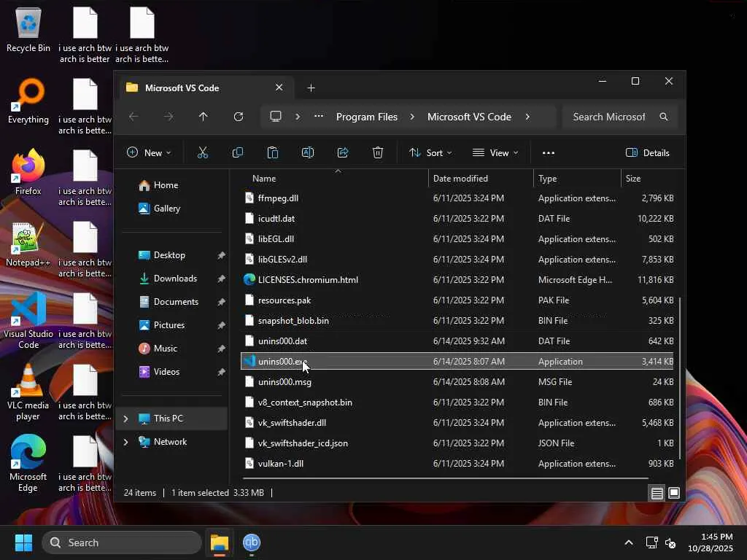Refresh the folder view

point(239,117)
